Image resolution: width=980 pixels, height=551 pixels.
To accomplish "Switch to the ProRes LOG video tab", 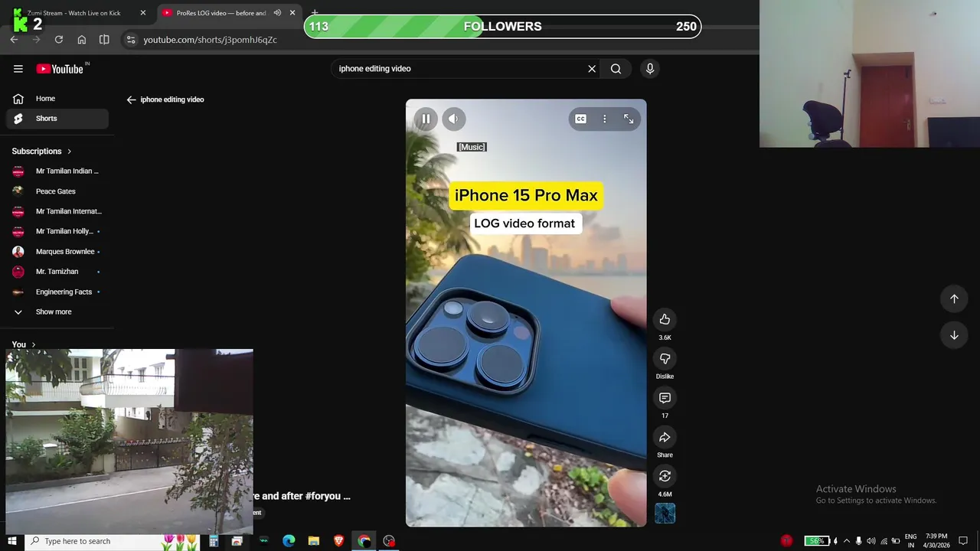I will tap(222, 13).
